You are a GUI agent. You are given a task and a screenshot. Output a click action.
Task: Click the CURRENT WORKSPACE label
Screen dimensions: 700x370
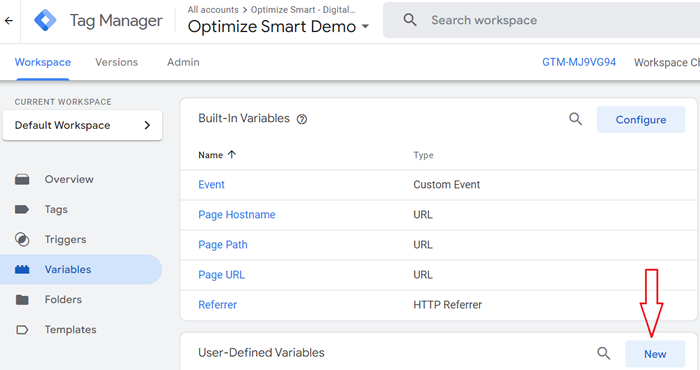pos(63,102)
